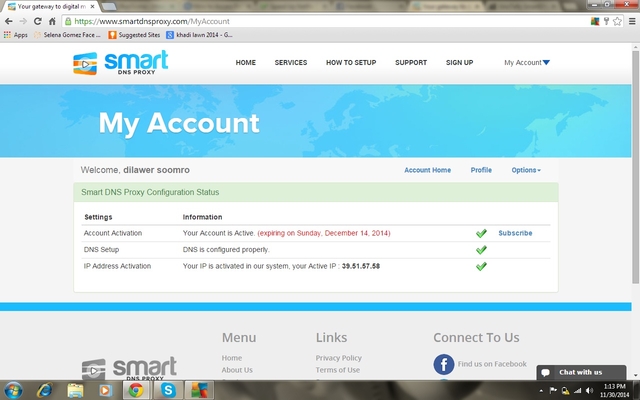Viewport: 640px width, 400px height.
Task: Open Windows Media Player taskbar icon
Action: [106, 391]
